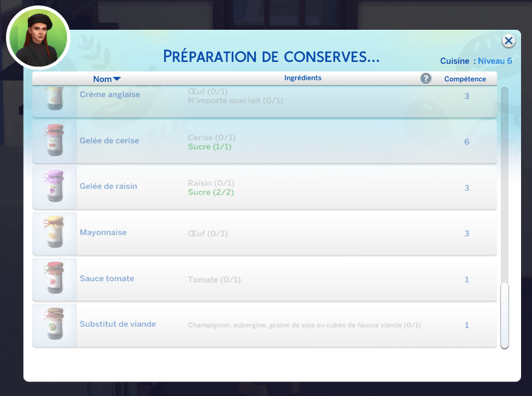Viewport: 532px width, 396px height.
Task: Click the Cuisine Niveau 6 skill label
Action: coord(476,61)
